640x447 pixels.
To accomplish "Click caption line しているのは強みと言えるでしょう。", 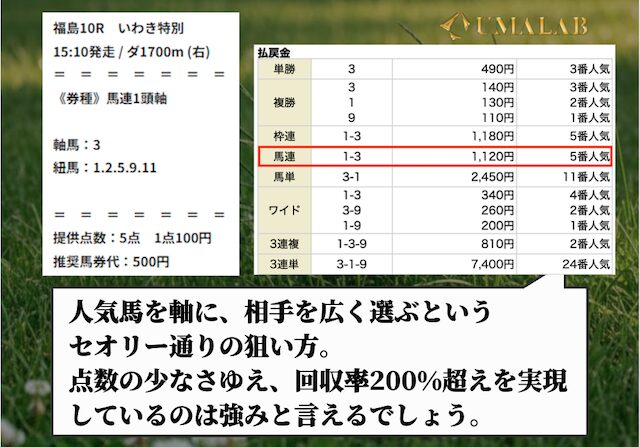I will [275, 415].
